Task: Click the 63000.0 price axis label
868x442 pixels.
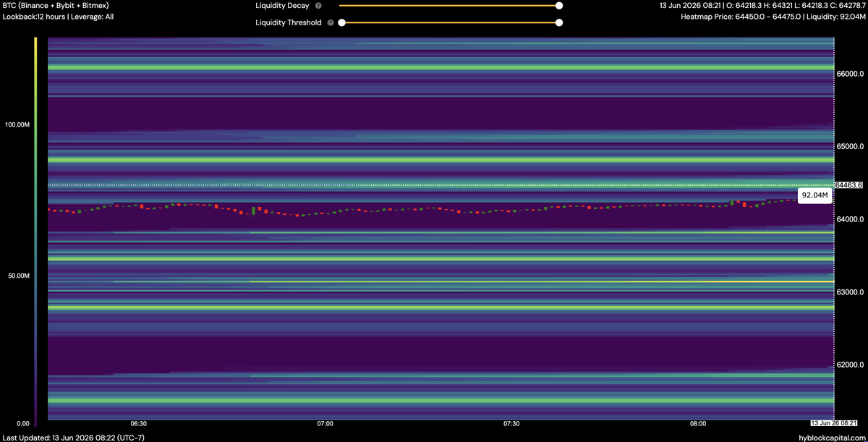Action: (x=851, y=292)
